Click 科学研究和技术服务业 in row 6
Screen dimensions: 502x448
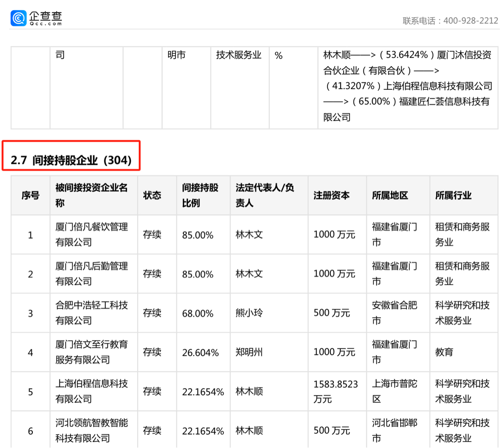click(x=462, y=430)
